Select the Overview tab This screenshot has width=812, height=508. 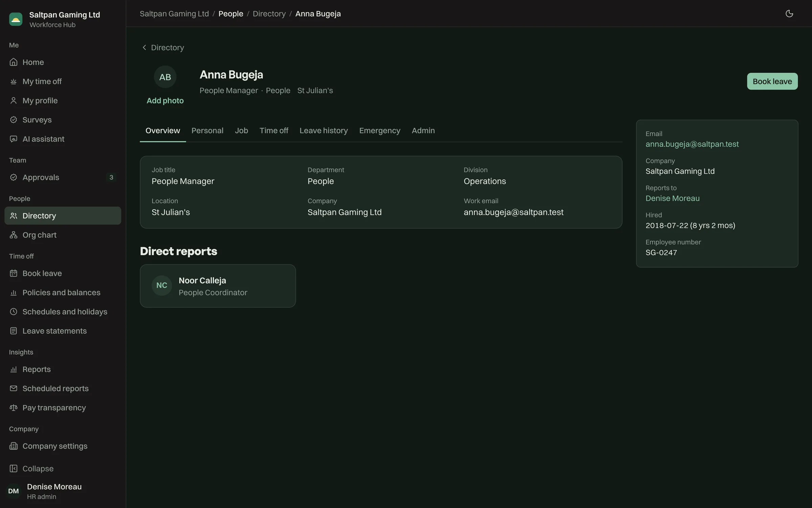163,130
